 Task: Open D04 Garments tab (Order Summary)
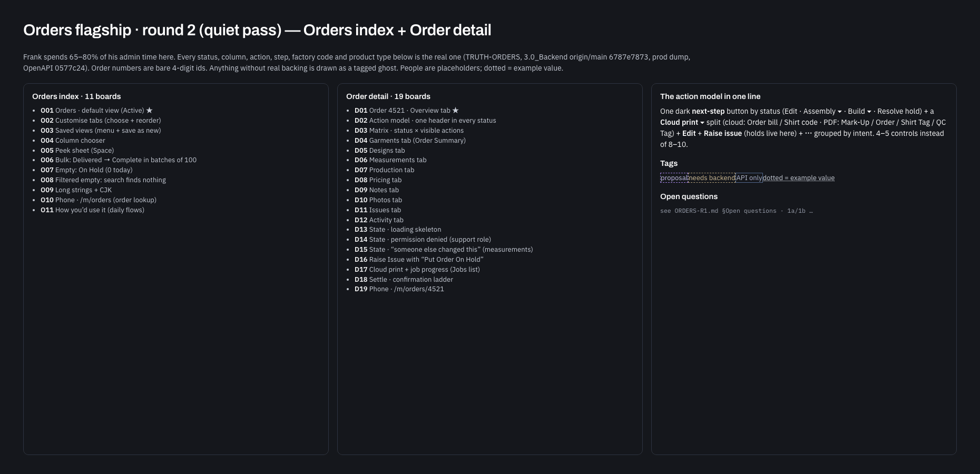(410, 141)
